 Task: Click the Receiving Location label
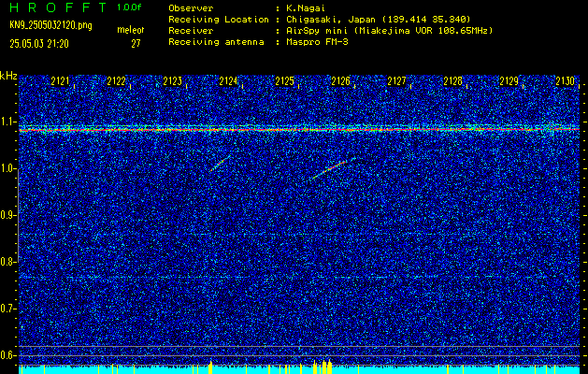(x=219, y=19)
